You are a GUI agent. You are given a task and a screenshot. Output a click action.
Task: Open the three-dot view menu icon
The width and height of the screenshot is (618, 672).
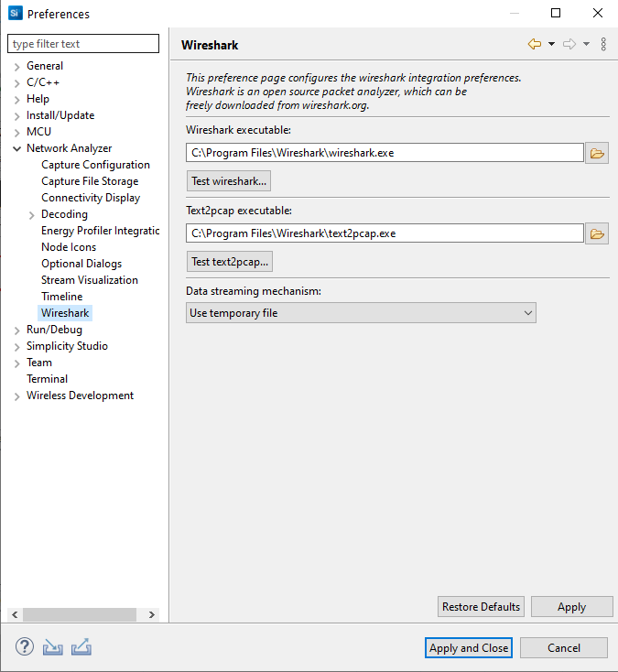pyautogui.click(x=603, y=44)
